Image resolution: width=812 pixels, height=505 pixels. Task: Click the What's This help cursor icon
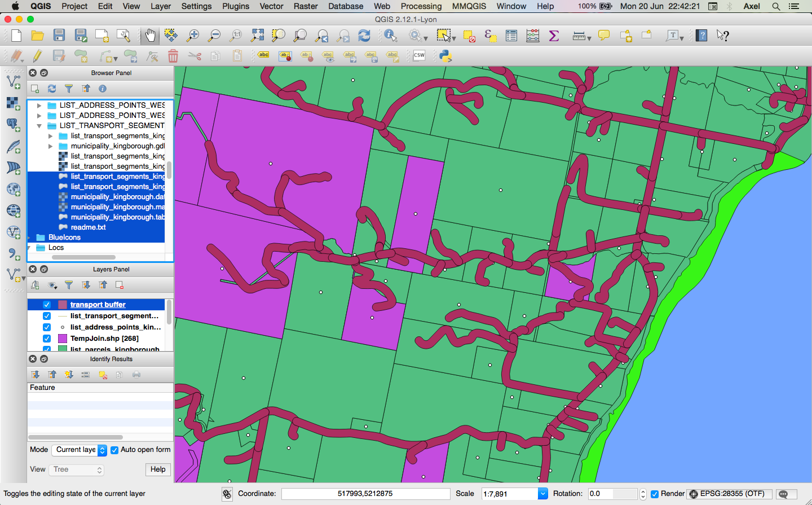coord(723,36)
